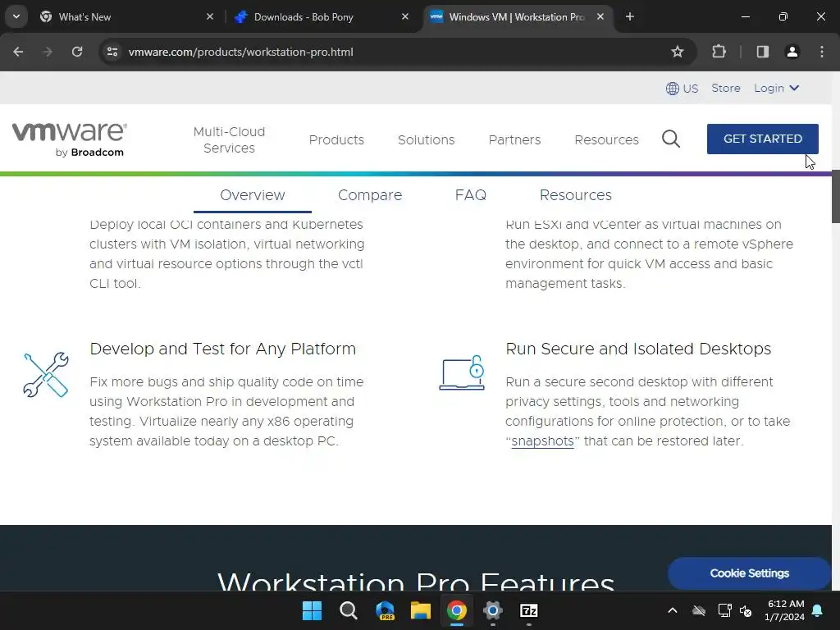This screenshot has height=630, width=840.
Task: Open the Resources top navigation menu
Action: (x=606, y=139)
